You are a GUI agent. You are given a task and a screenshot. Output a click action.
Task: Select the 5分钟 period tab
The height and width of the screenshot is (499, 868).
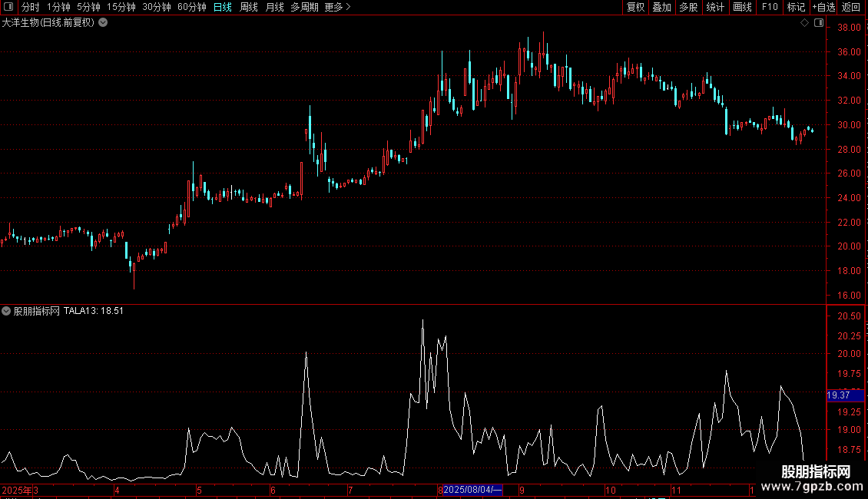(x=88, y=7)
